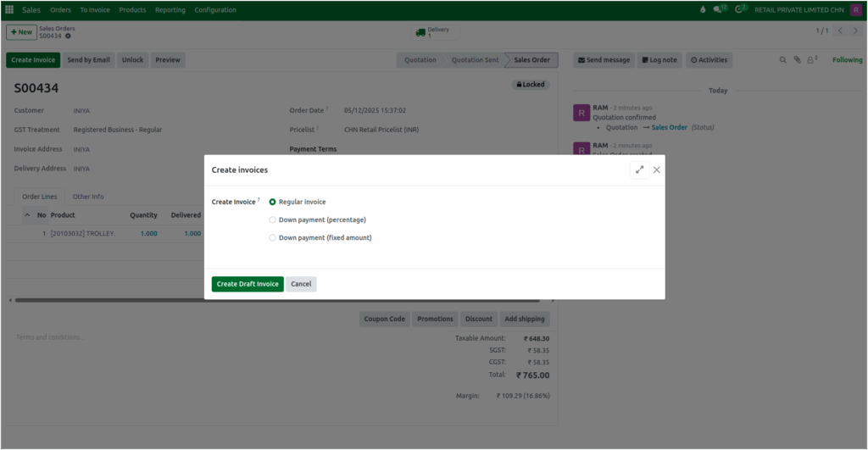Image resolution: width=868 pixels, height=450 pixels.
Task: Click the Sales Order link in chatter message
Action: pos(669,127)
